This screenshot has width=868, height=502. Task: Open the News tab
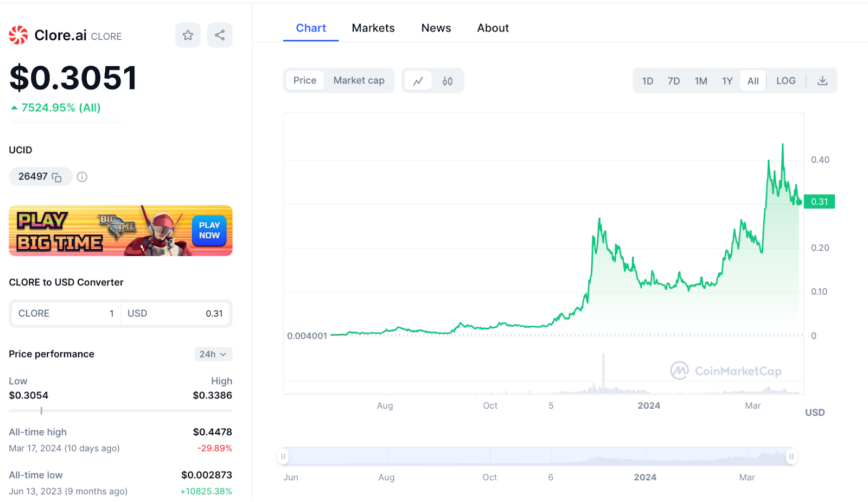pos(436,28)
